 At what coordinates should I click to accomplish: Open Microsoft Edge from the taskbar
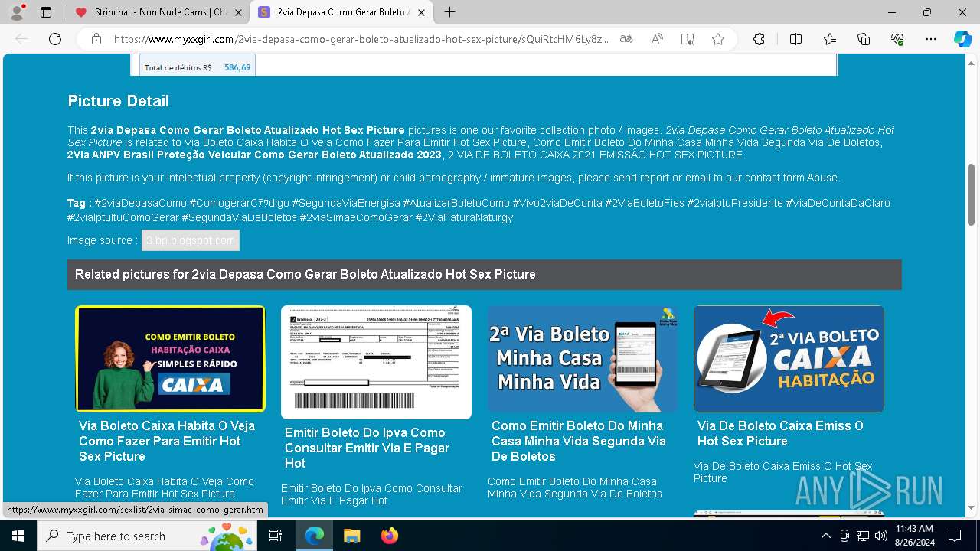point(315,536)
